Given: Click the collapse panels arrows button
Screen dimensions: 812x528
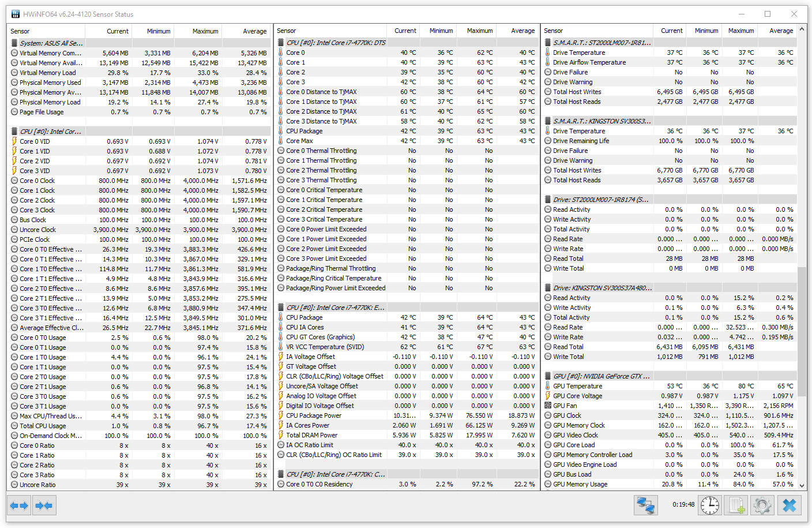Looking at the screenshot, I should (44, 506).
